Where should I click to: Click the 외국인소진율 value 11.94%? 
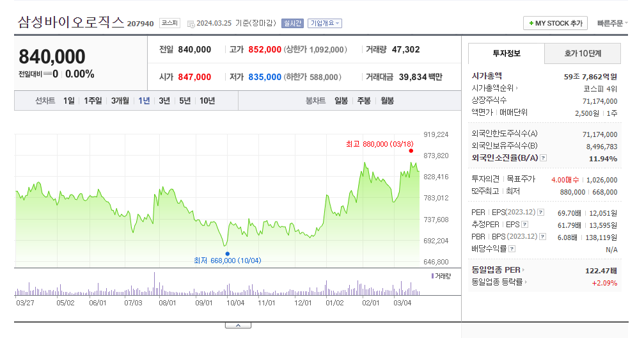click(x=603, y=159)
